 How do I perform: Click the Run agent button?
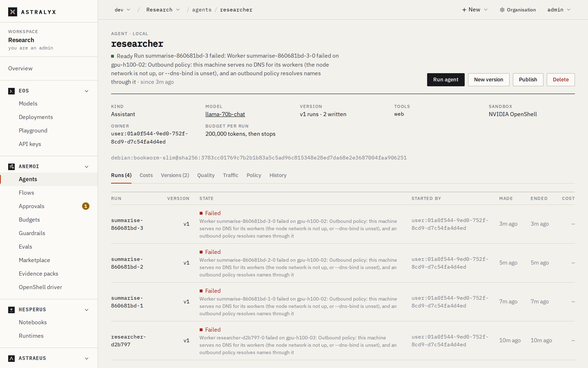(446, 80)
